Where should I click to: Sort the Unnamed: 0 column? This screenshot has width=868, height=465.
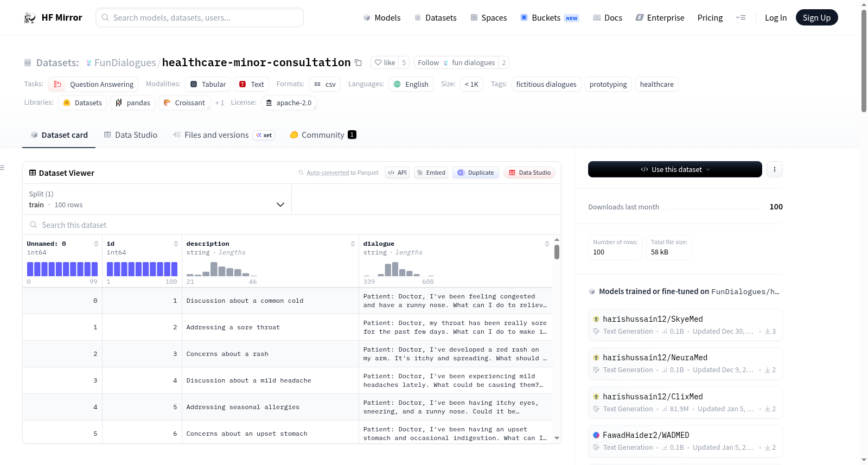(96, 244)
